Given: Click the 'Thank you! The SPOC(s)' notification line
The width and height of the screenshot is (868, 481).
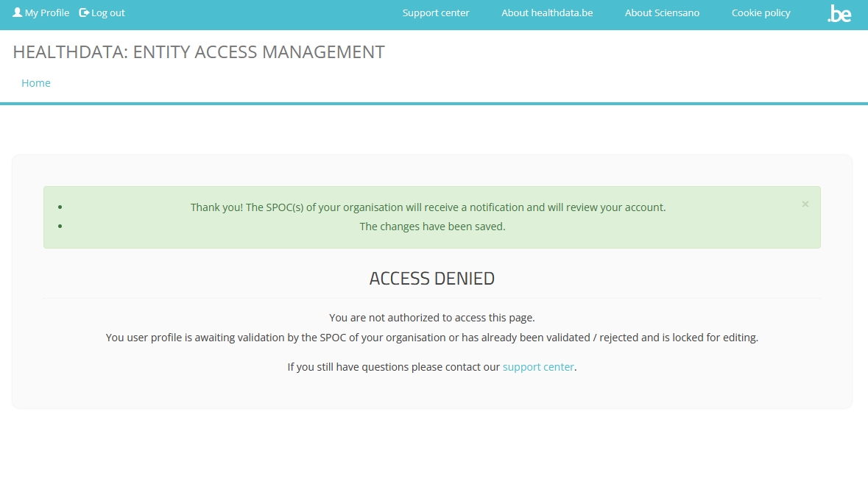Looking at the screenshot, I should coord(428,207).
